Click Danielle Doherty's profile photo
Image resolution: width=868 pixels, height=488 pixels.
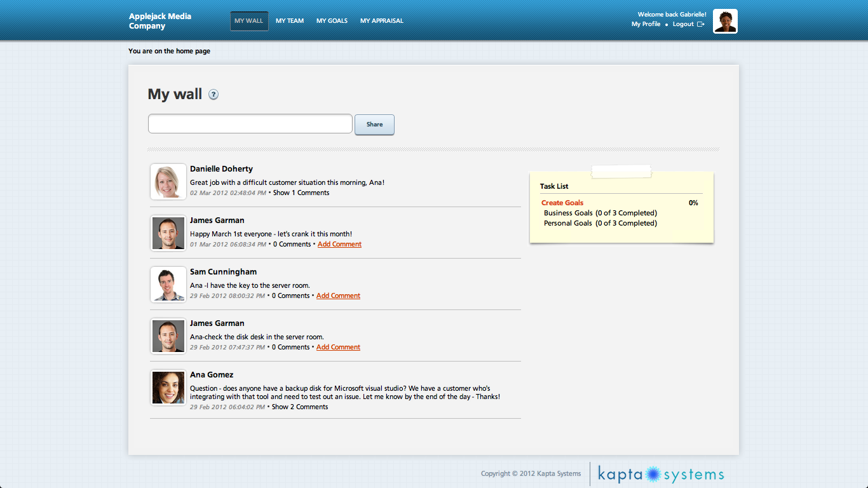pos(168,181)
